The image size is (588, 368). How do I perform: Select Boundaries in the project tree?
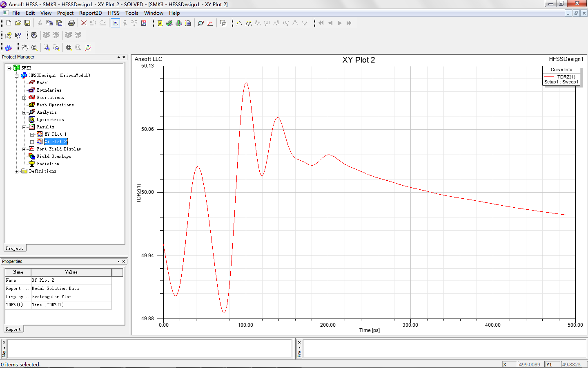pyautogui.click(x=49, y=90)
